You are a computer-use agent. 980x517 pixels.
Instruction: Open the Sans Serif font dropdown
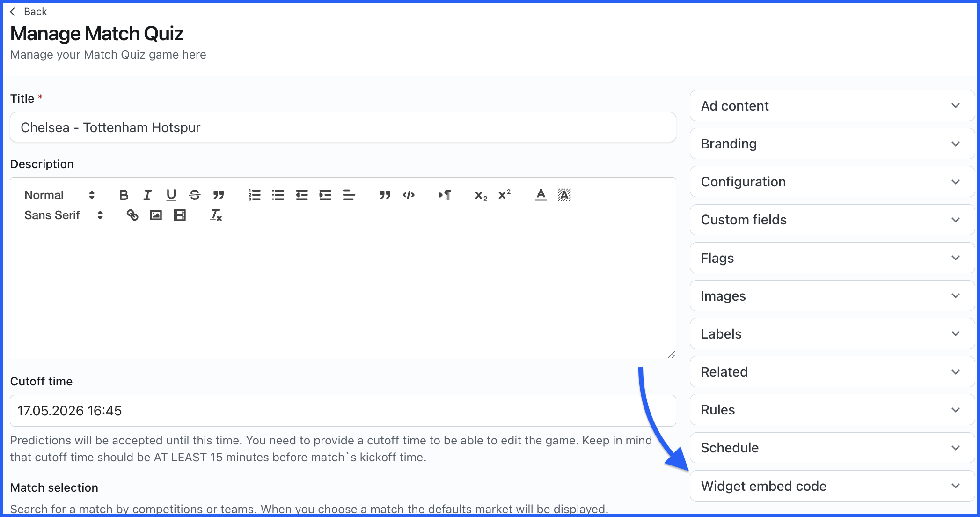coord(63,215)
